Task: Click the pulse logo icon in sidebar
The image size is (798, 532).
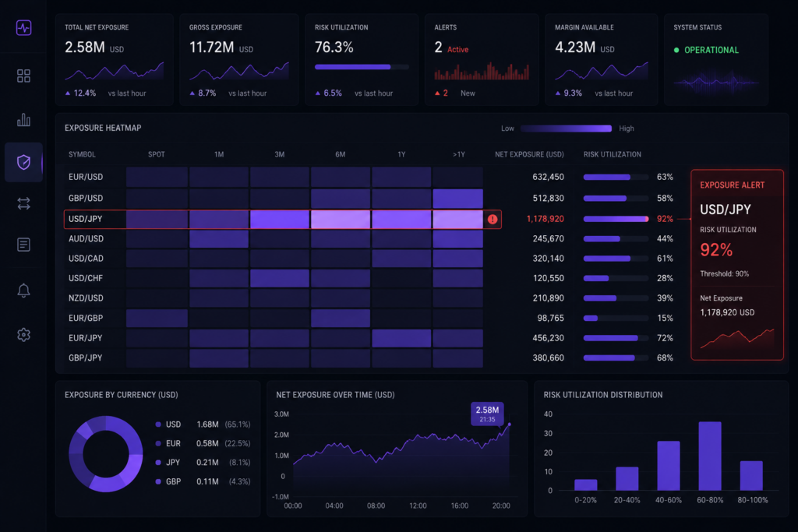Action: click(x=23, y=27)
